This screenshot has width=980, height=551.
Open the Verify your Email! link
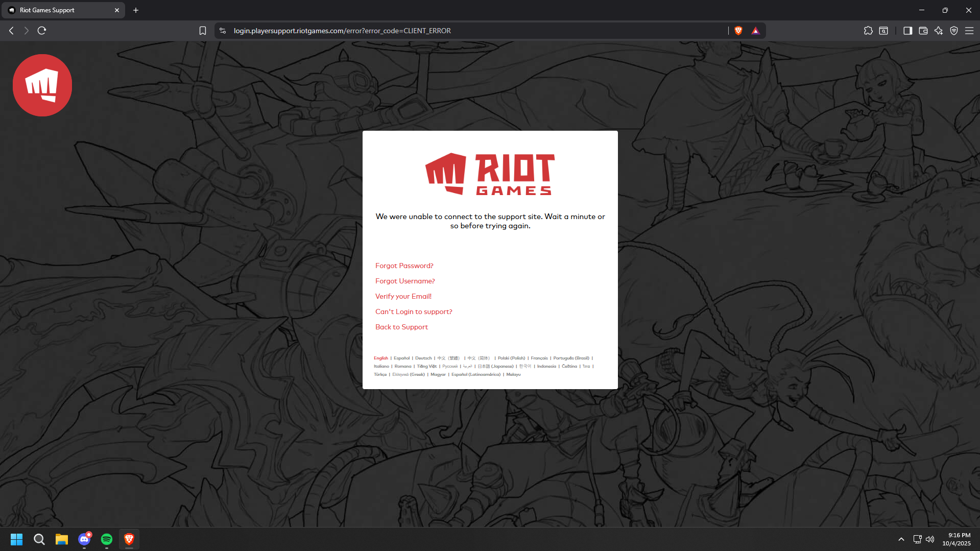click(403, 296)
